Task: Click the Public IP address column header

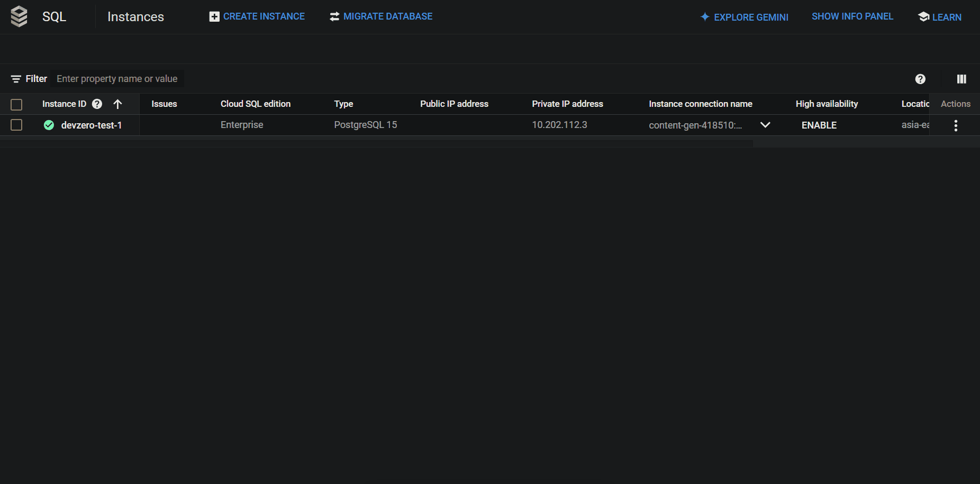Action: point(454,104)
